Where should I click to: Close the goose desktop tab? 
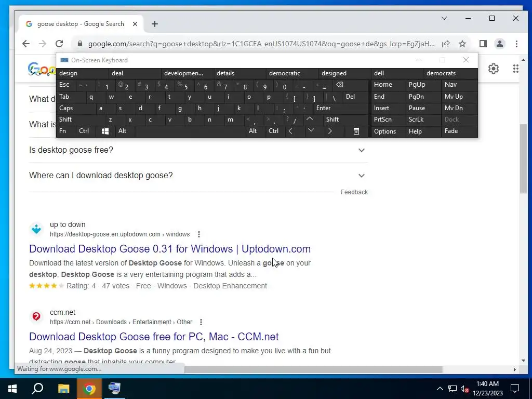[135, 24]
